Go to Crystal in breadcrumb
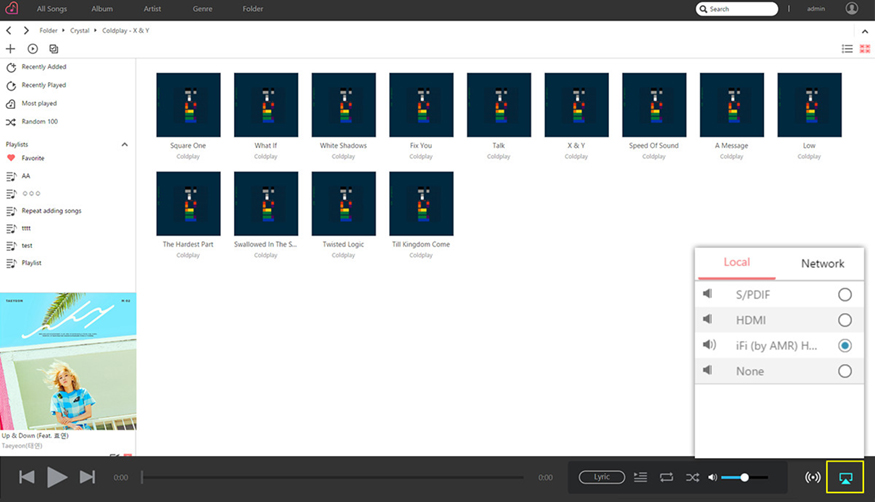 click(x=80, y=31)
